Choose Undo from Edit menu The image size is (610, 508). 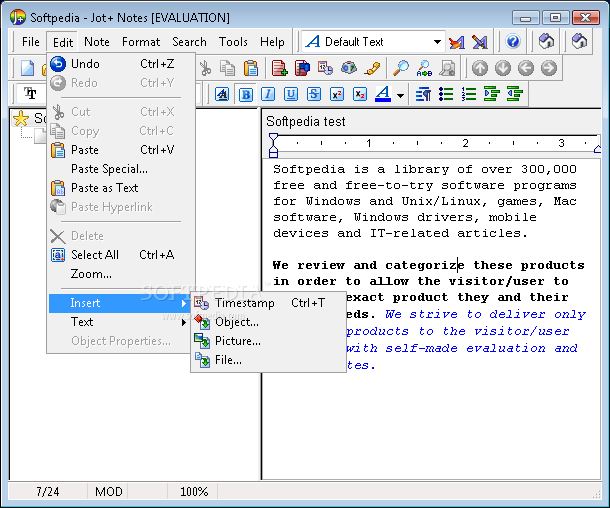point(121,64)
